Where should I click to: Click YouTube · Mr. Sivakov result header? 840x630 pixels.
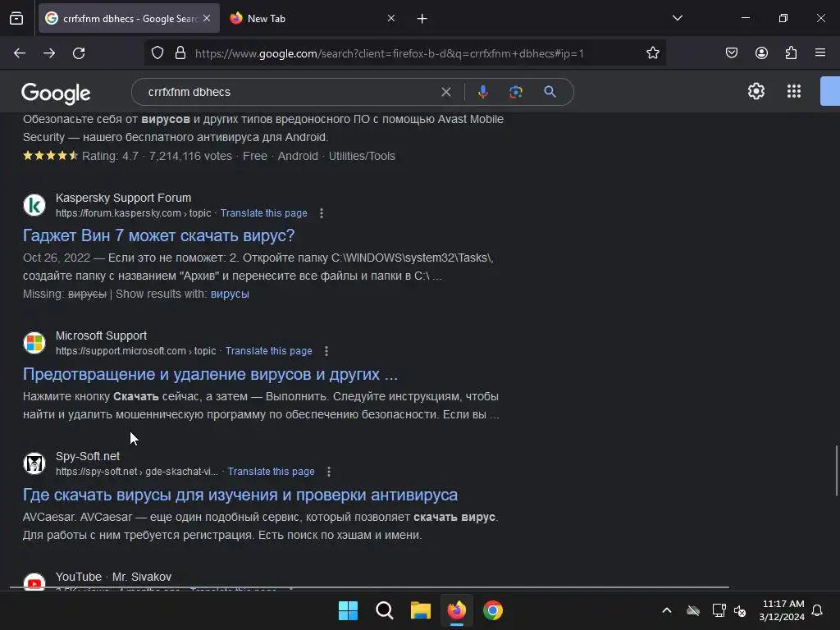(x=113, y=577)
